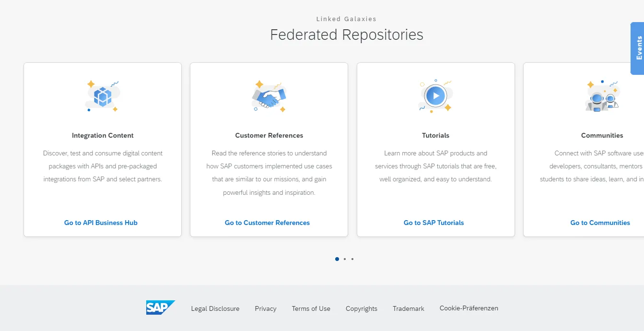644x331 pixels.
Task: View the Terms of Use page
Action: [311, 308]
